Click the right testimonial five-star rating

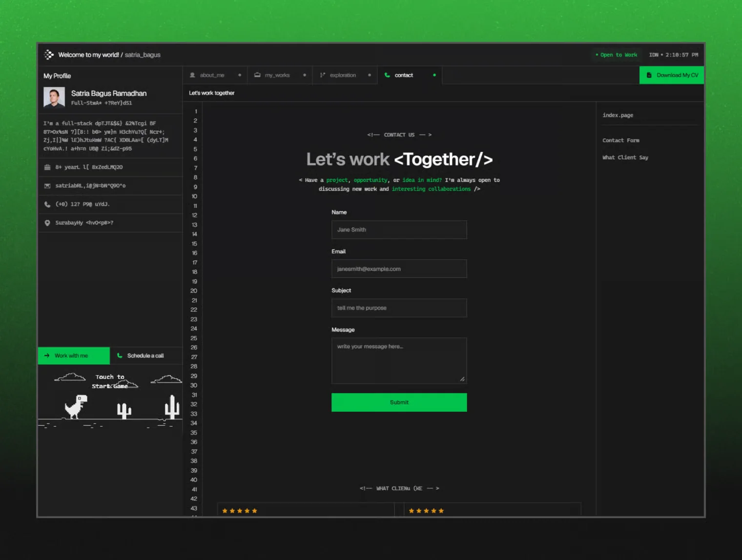[426, 511]
